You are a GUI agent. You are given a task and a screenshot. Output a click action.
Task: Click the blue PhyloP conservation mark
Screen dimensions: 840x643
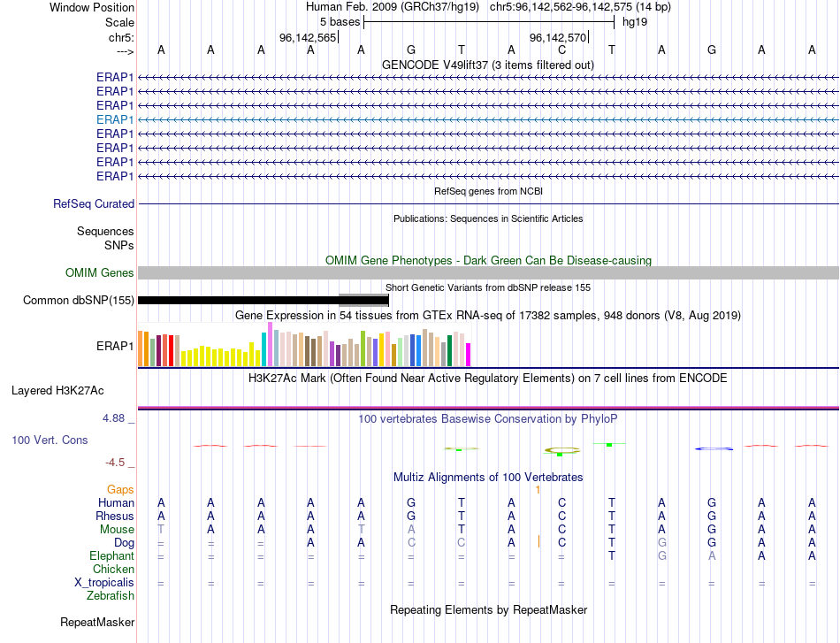[x=714, y=448]
